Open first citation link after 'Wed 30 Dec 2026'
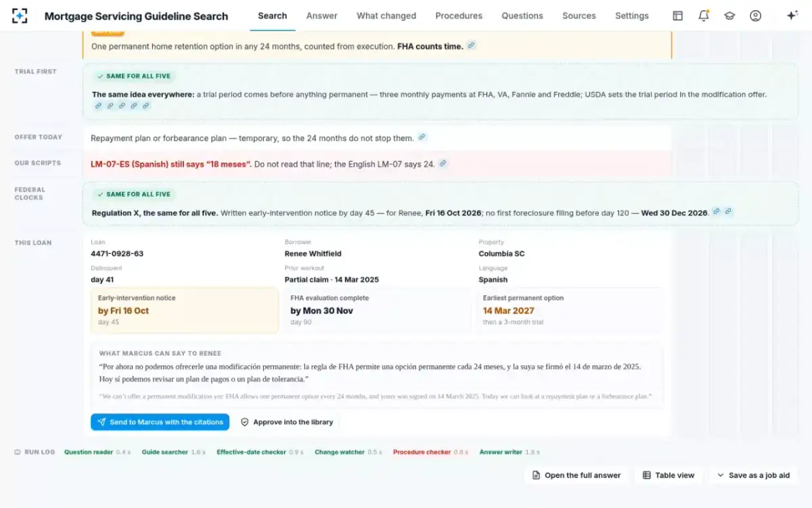The height and width of the screenshot is (508, 812). tap(717, 211)
